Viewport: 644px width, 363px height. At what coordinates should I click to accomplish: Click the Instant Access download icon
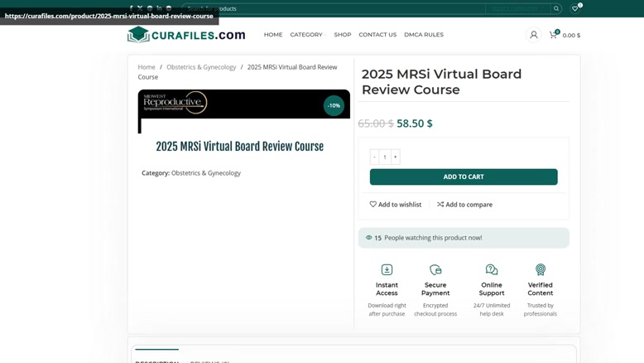[x=387, y=269]
